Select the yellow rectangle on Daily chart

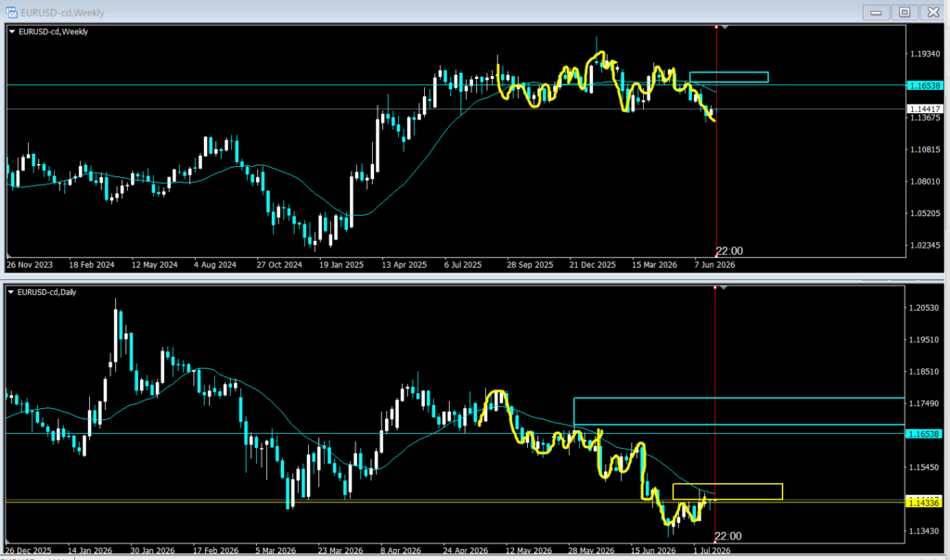(727, 491)
